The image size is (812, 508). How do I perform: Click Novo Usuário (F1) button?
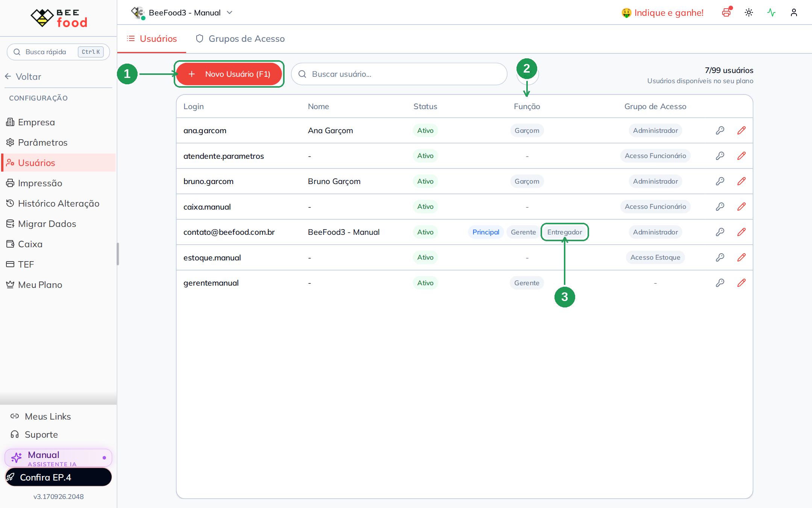point(229,74)
